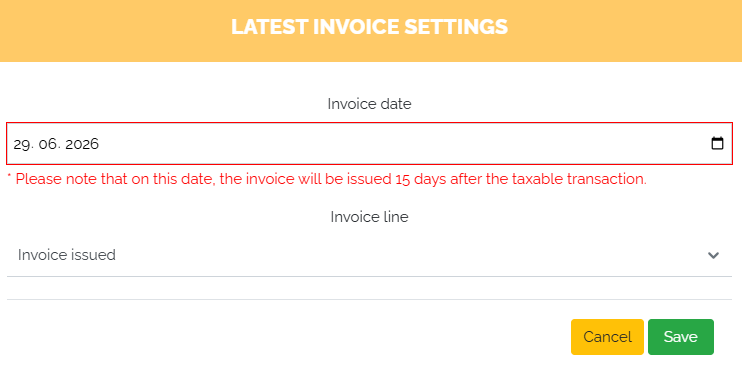Click the "Invoice line" label
Screen dimensions: 742x367
(x=369, y=217)
